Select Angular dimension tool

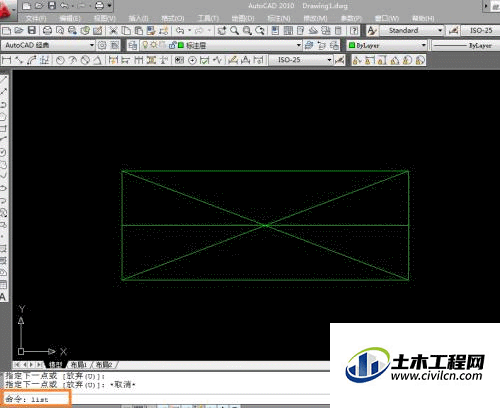(97, 60)
